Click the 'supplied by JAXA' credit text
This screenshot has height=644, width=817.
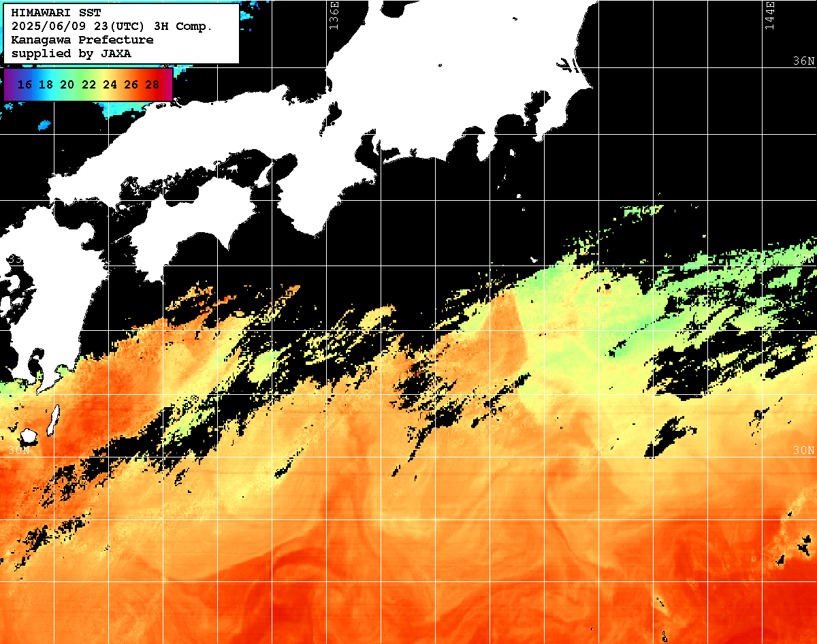71,54
